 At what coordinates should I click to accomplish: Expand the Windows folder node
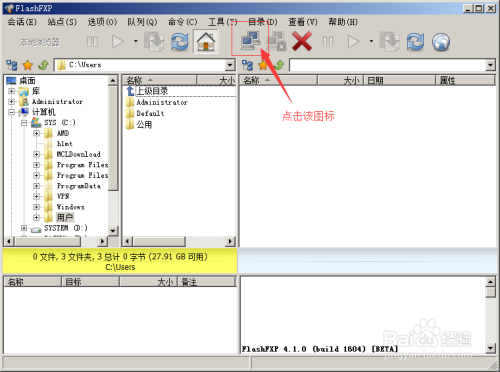(x=36, y=207)
